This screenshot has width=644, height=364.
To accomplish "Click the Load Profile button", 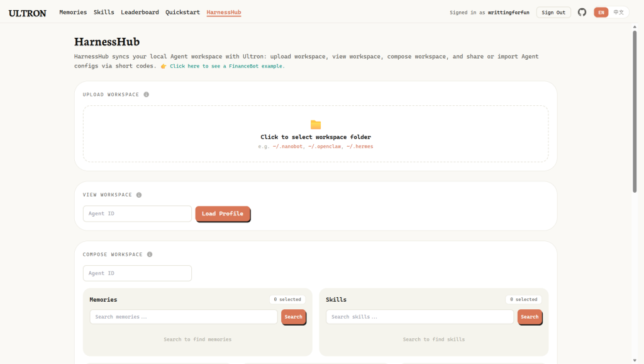I will [223, 214].
